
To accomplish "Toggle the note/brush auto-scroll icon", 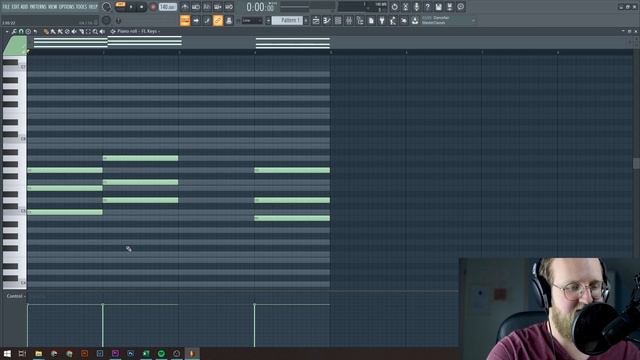I will coord(207,20).
